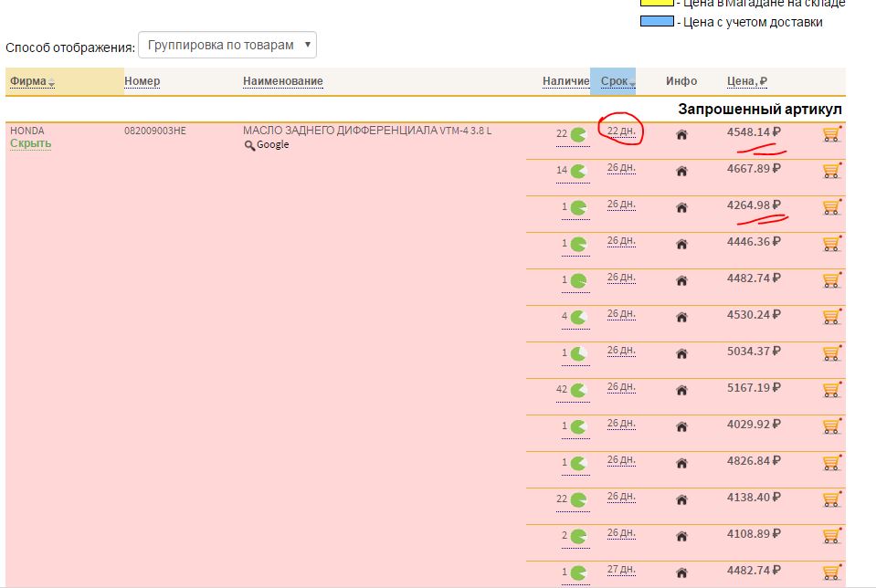Sort by the Фирма column header
876x588 pixels.
[28, 81]
